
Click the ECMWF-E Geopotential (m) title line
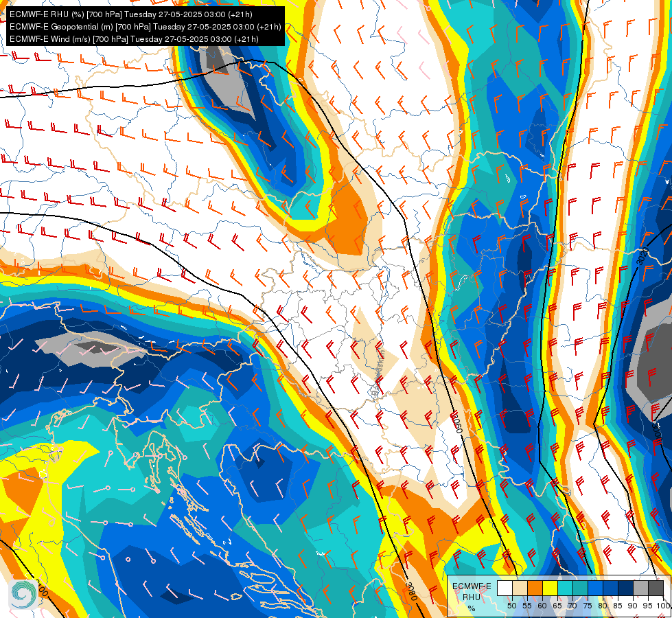pos(146,27)
